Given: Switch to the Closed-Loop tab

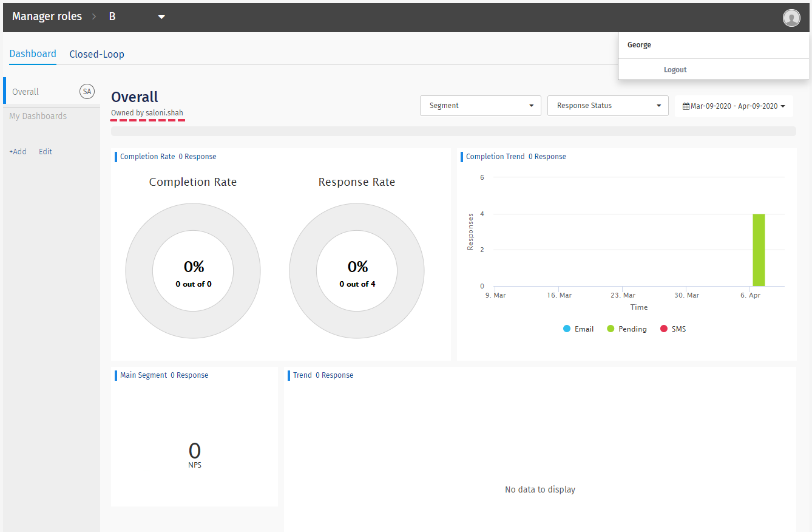Looking at the screenshot, I should (x=96, y=54).
